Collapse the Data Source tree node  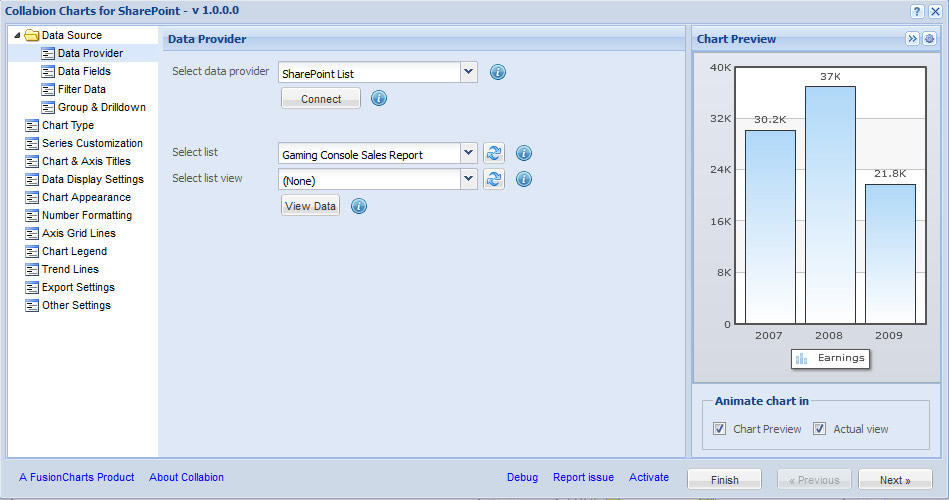[x=17, y=35]
